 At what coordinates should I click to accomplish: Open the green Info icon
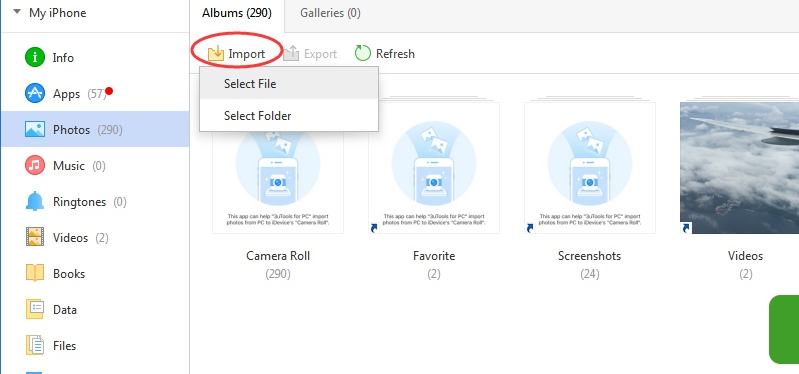35,58
